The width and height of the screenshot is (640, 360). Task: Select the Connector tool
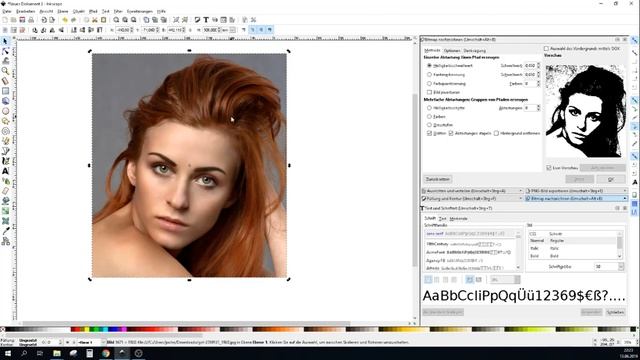coord(5,241)
